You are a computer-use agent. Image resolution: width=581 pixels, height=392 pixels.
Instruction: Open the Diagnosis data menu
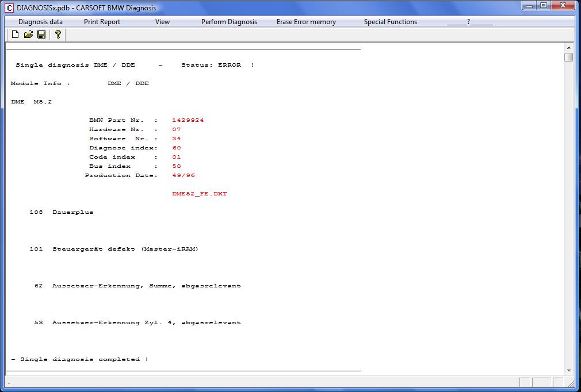click(x=40, y=22)
